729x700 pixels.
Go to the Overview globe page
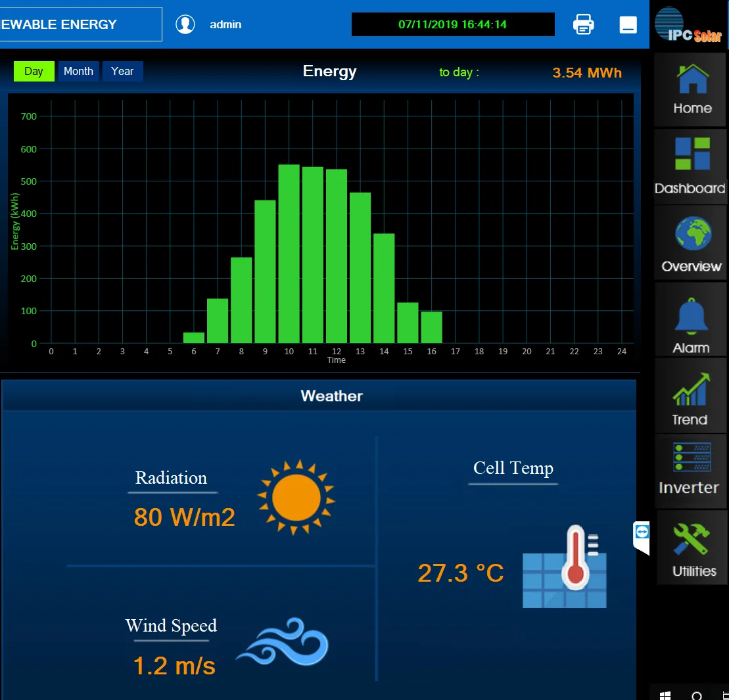click(x=690, y=243)
